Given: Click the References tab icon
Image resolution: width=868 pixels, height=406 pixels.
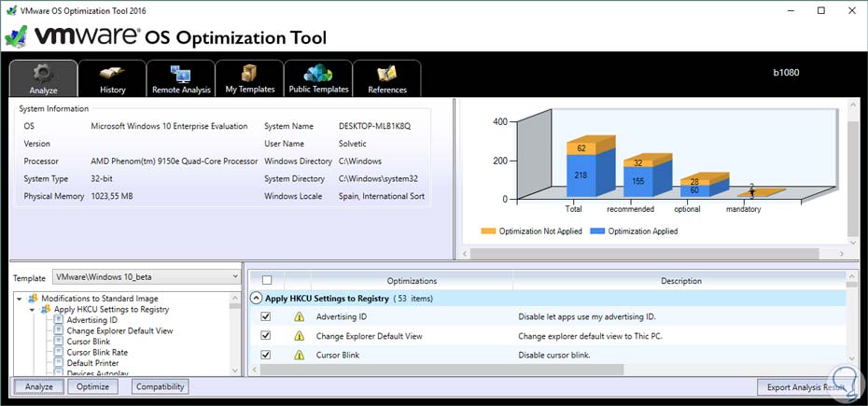Looking at the screenshot, I should 387,74.
